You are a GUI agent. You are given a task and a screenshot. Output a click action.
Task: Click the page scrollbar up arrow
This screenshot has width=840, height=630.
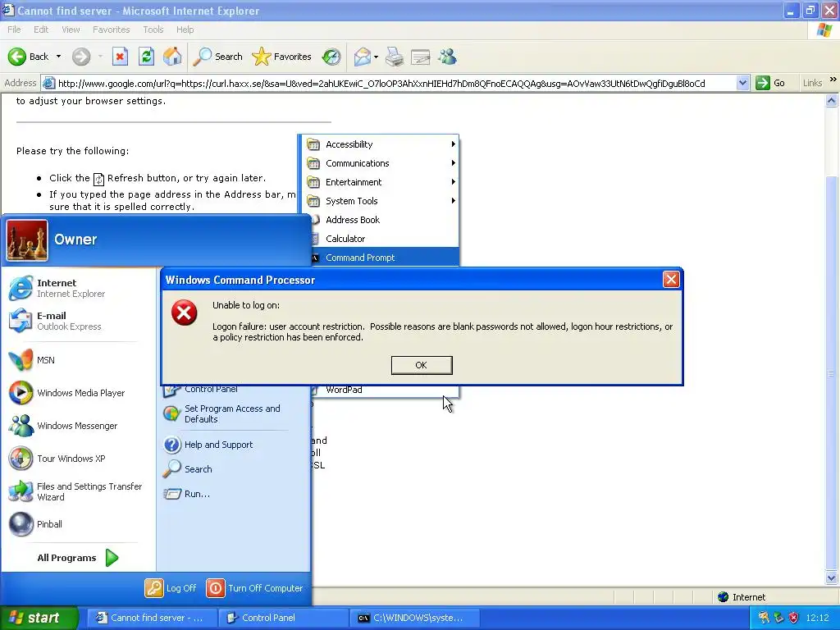[x=832, y=101]
